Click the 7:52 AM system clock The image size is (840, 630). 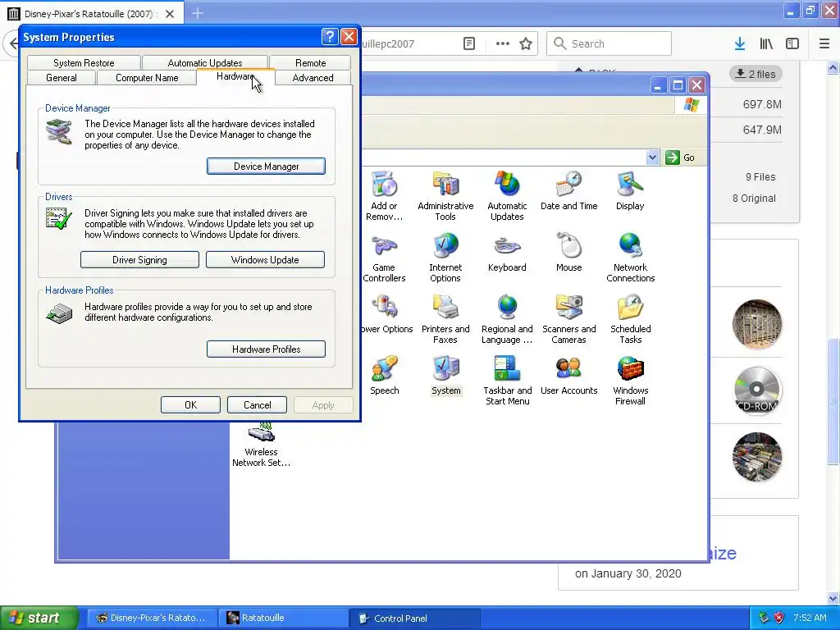[810, 618]
